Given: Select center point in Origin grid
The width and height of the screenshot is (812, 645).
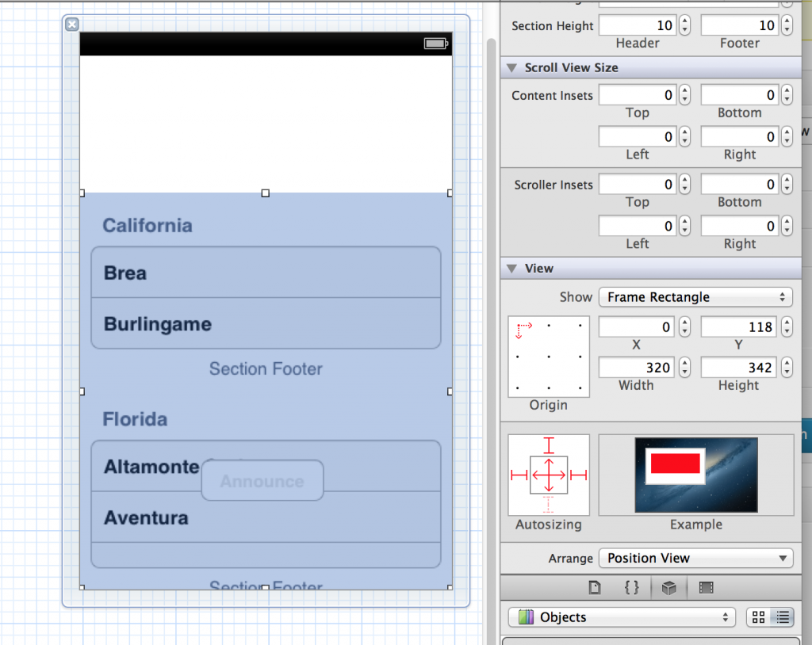Looking at the screenshot, I should [549, 357].
